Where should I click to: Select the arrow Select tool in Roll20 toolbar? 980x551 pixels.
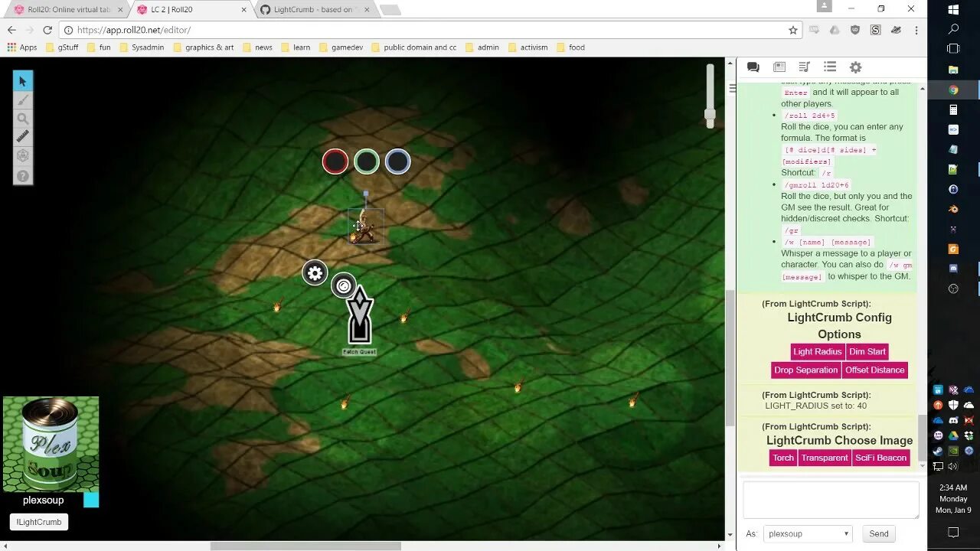click(x=23, y=81)
